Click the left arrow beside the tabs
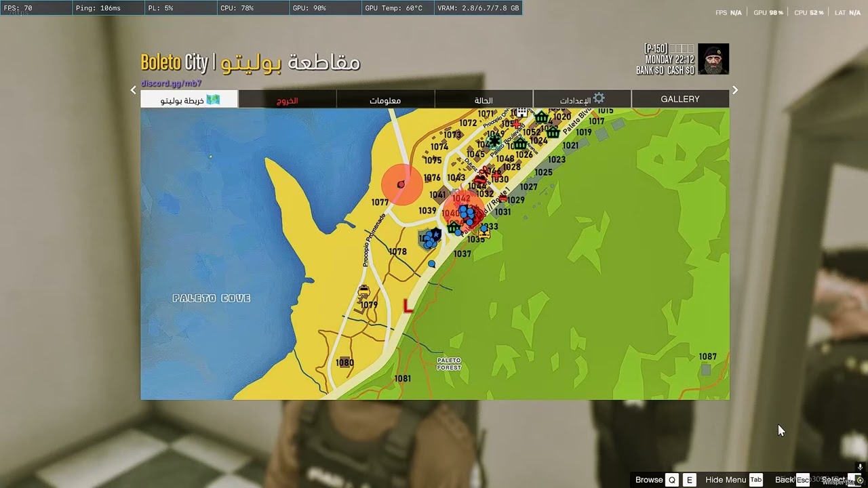The image size is (868, 488). [134, 89]
